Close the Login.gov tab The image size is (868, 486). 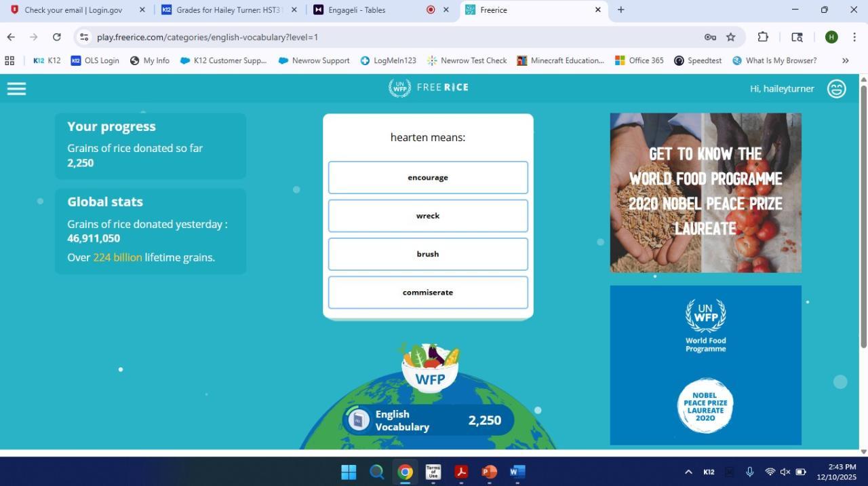click(142, 10)
